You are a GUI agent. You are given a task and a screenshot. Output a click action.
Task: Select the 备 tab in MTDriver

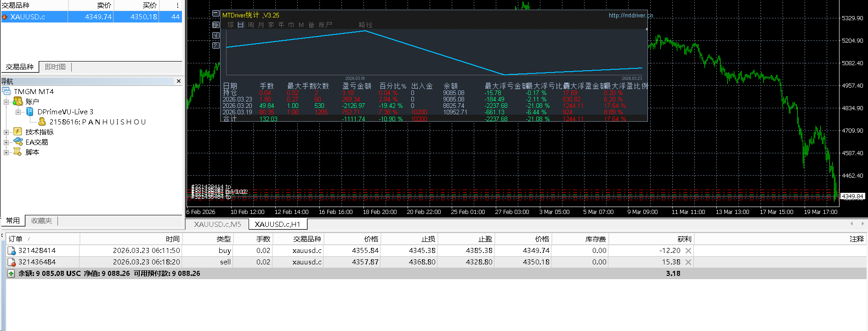pos(312,25)
